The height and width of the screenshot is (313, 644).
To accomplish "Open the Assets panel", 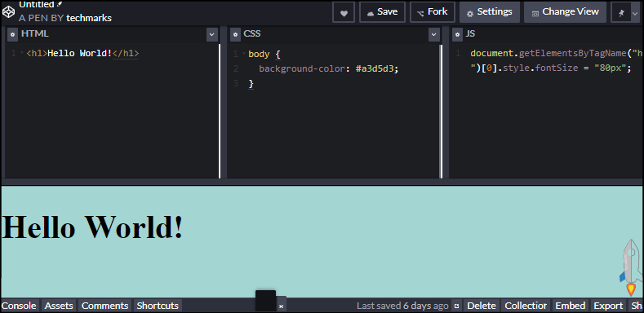I will click(x=59, y=306).
